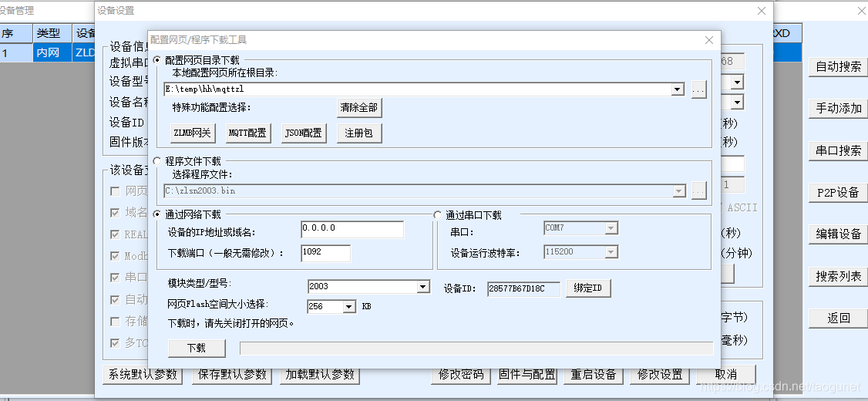Browse for program file zlsn2003.bin
Image resolution: width=868 pixels, height=401 pixels.
coord(699,190)
